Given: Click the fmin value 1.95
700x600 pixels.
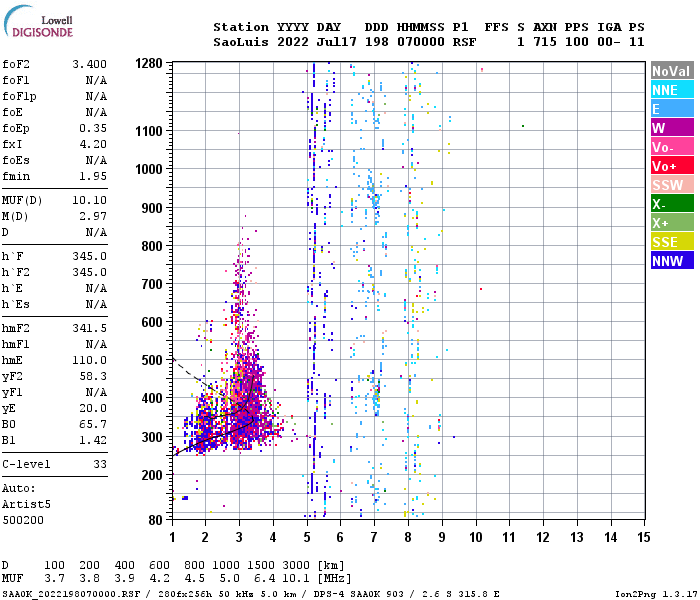Looking at the screenshot, I should pos(93,176).
